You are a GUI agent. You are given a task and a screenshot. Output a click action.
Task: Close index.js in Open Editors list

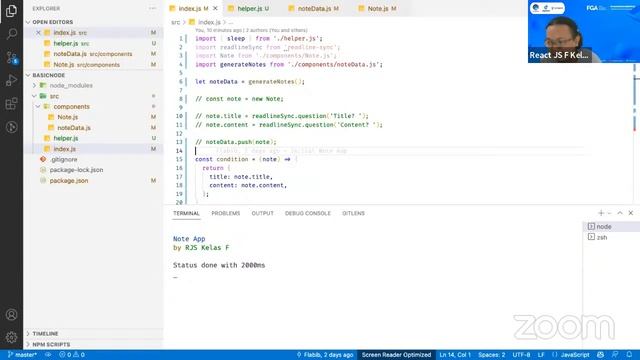38,32
